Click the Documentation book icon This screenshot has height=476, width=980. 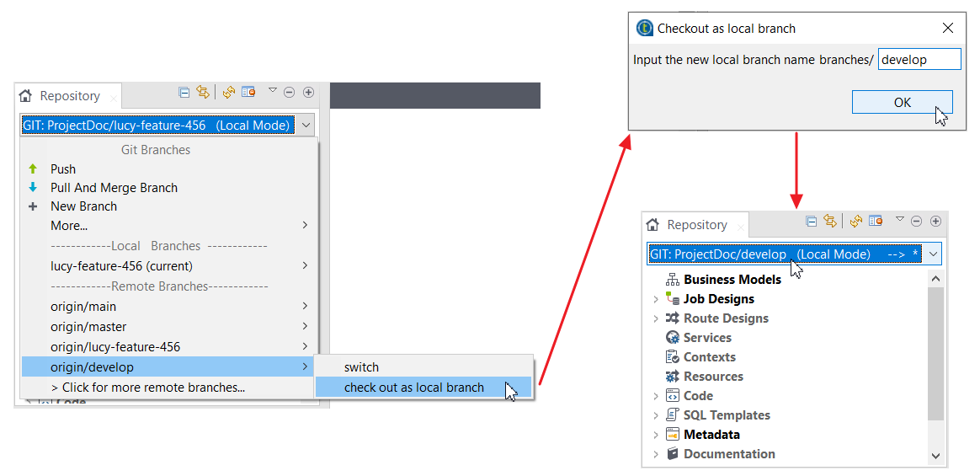point(673,453)
